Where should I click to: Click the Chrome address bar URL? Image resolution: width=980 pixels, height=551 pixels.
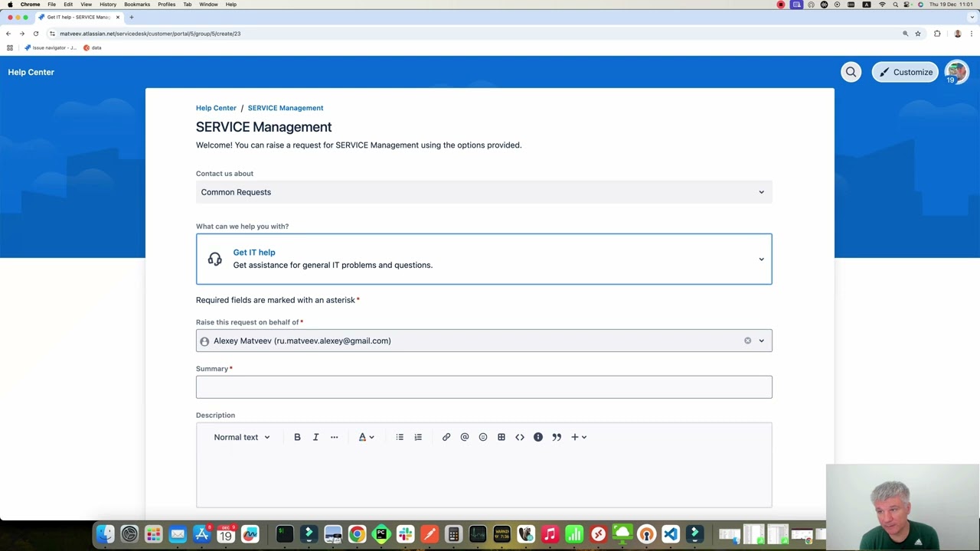pyautogui.click(x=150, y=34)
